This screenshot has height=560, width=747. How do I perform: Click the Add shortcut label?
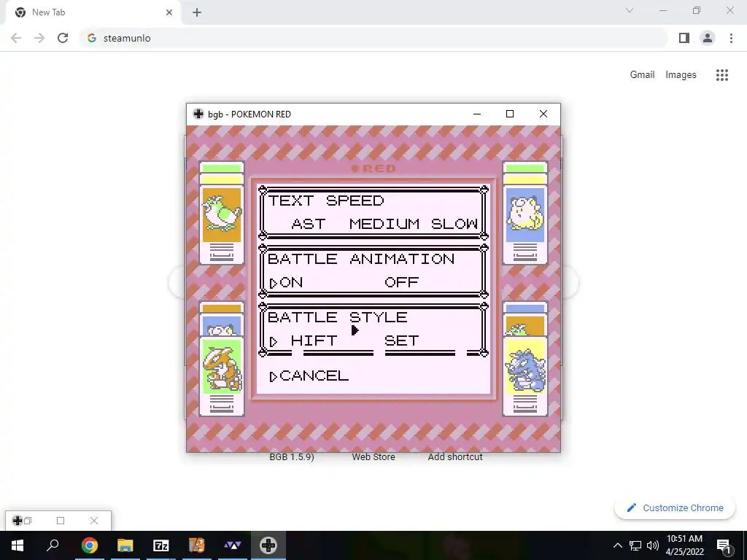tap(455, 456)
